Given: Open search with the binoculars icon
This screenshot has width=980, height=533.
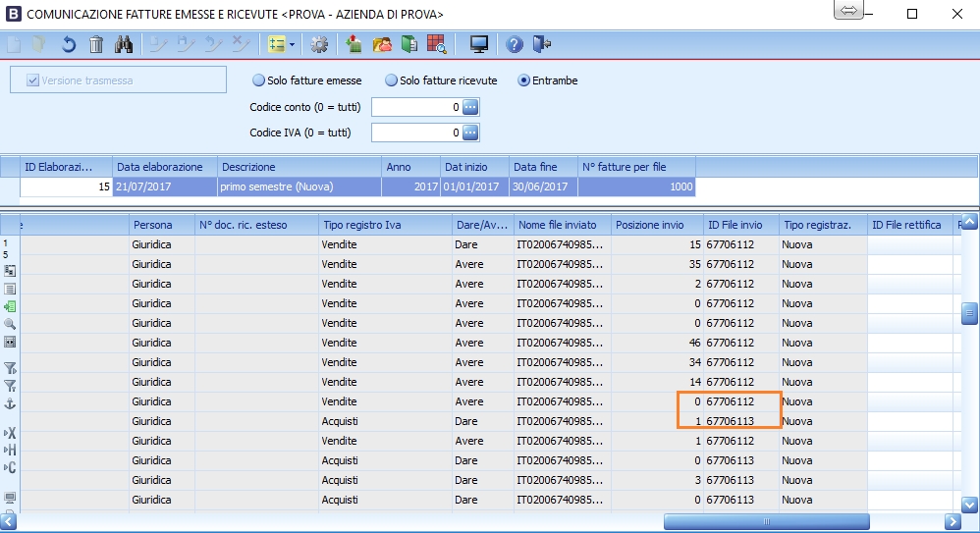Looking at the screenshot, I should [x=124, y=44].
